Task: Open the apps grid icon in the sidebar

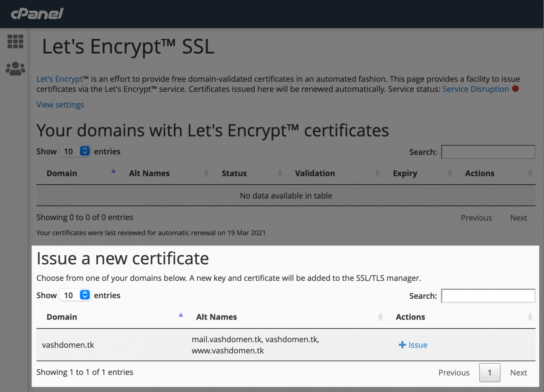Action: tap(15, 42)
